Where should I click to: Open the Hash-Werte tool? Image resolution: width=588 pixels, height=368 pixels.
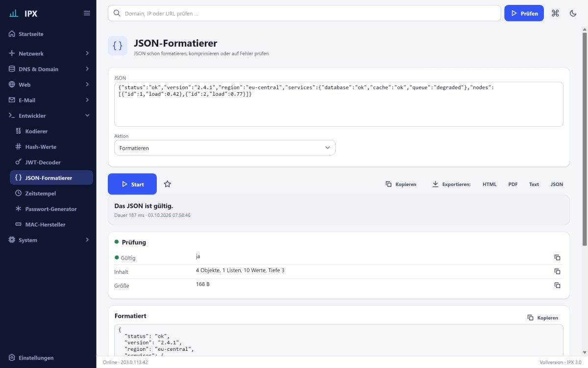pos(51,147)
